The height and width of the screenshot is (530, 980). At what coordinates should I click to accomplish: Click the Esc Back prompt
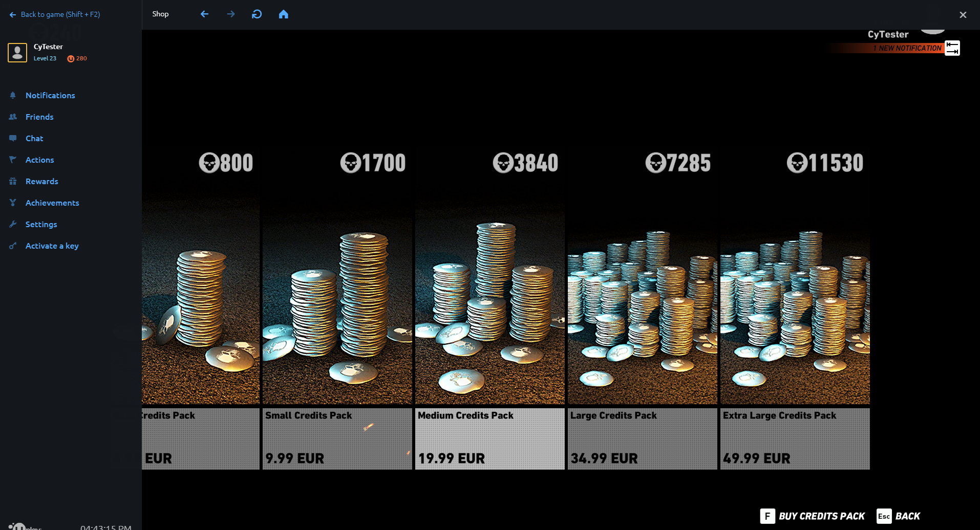(x=899, y=516)
